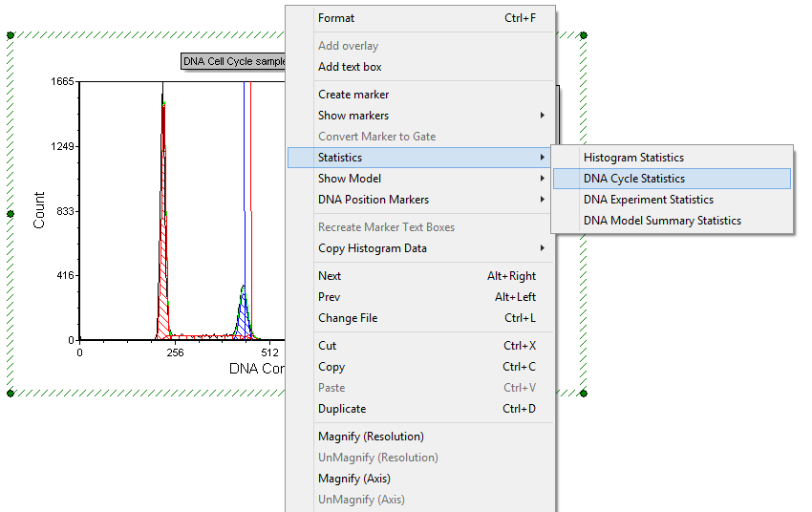
Task: Choose Change File menu entry
Action: [x=348, y=318]
